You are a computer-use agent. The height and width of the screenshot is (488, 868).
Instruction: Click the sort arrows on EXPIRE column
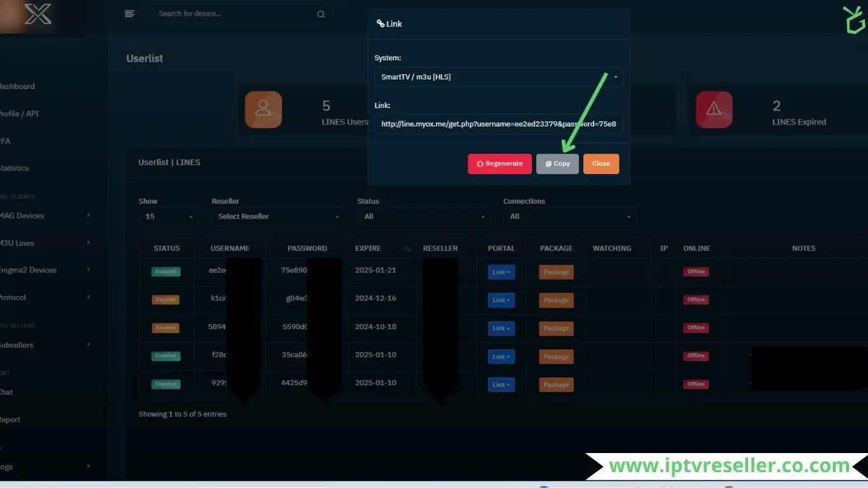pyautogui.click(x=407, y=248)
